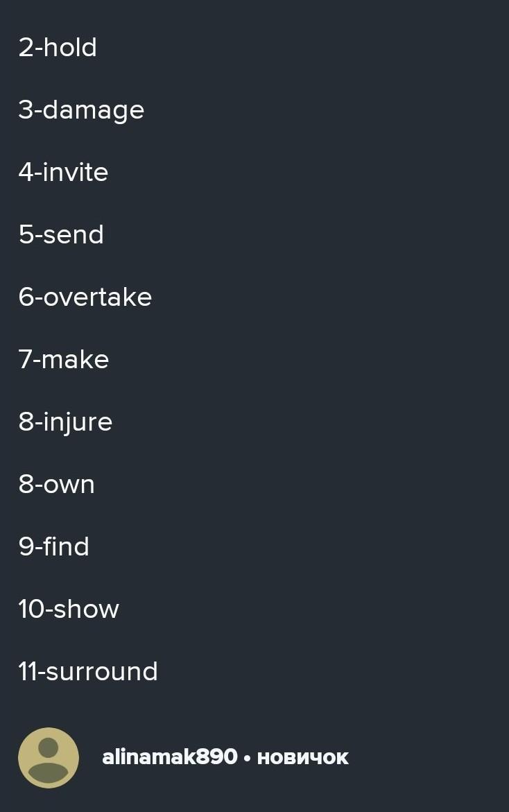Click the word 'surround' in the answer

(102, 672)
